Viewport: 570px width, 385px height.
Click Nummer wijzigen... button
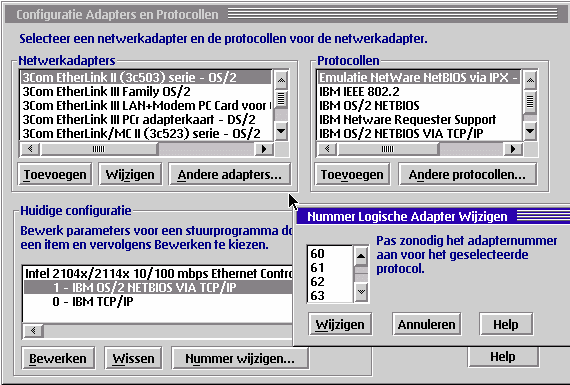(240, 358)
